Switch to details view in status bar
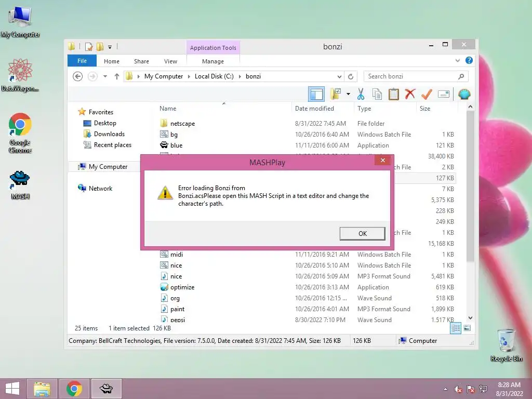532x399 pixels. (456, 328)
